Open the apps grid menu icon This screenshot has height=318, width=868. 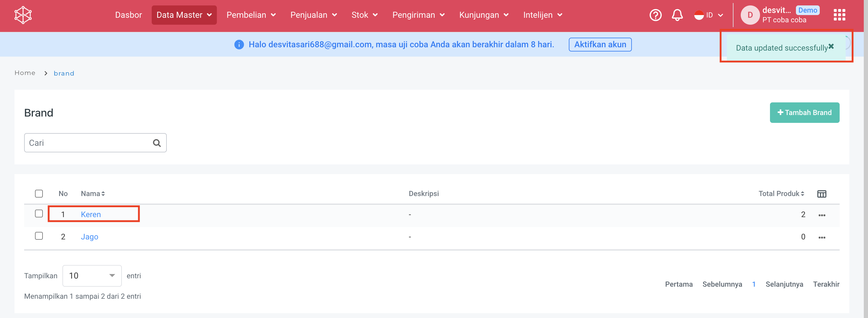(839, 15)
